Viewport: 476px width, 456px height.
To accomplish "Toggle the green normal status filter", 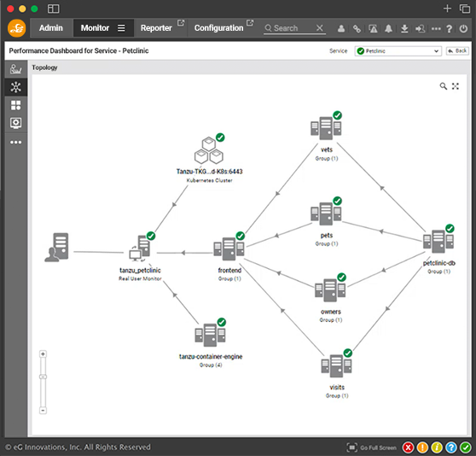I will pyautogui.click(x=465, y=447).
